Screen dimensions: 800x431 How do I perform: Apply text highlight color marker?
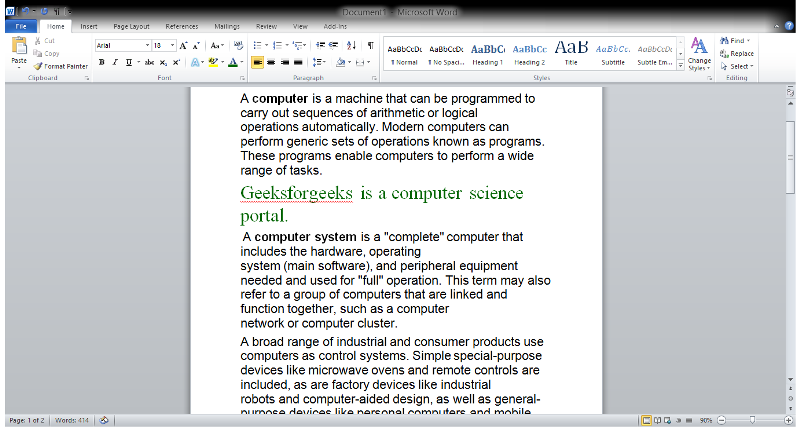pos(213,62)
